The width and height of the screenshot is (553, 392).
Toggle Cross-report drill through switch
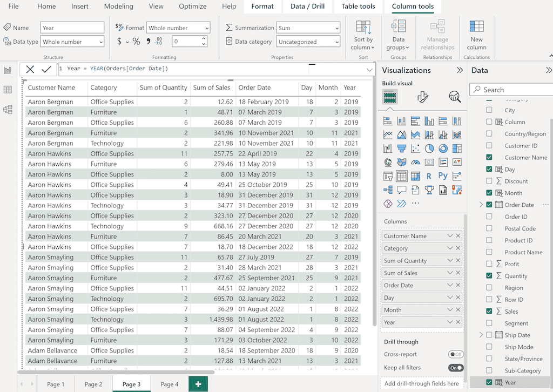456,354
